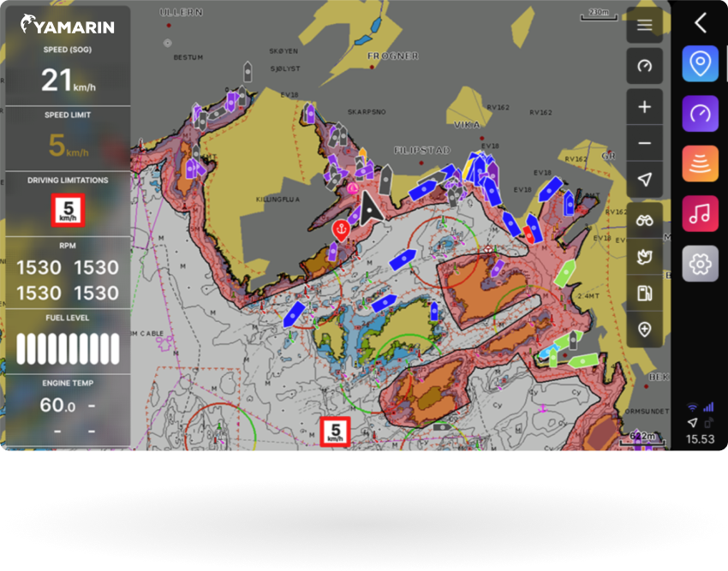Zoom out of the chart

coord(645,143)
